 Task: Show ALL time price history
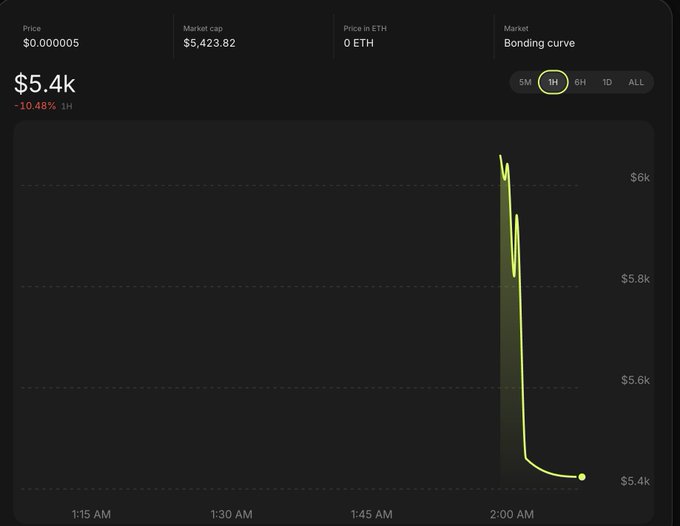[x=636, y=82]
